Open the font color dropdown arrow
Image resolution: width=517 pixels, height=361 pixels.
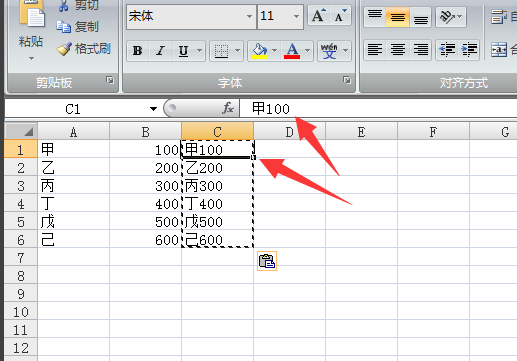[307, 51]
